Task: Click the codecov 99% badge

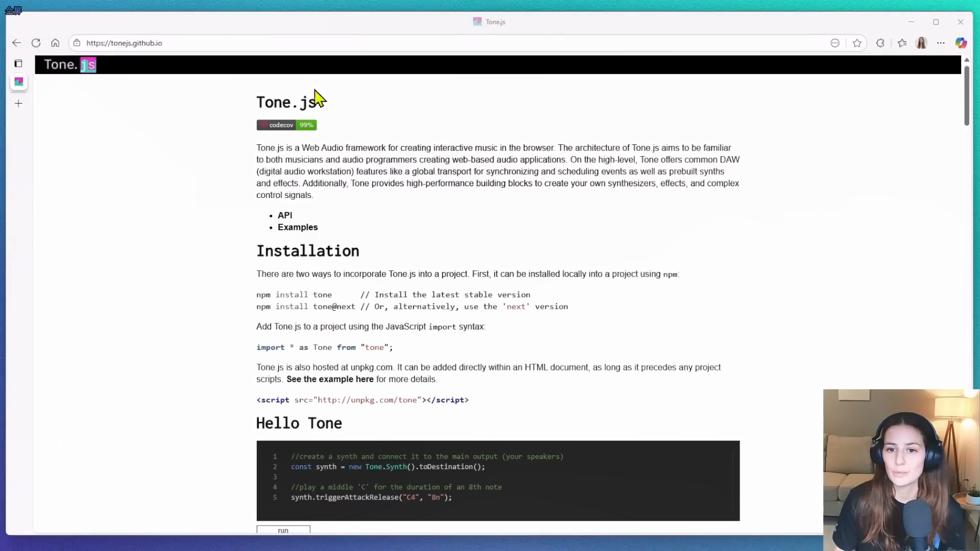Action: pos(286,125)
